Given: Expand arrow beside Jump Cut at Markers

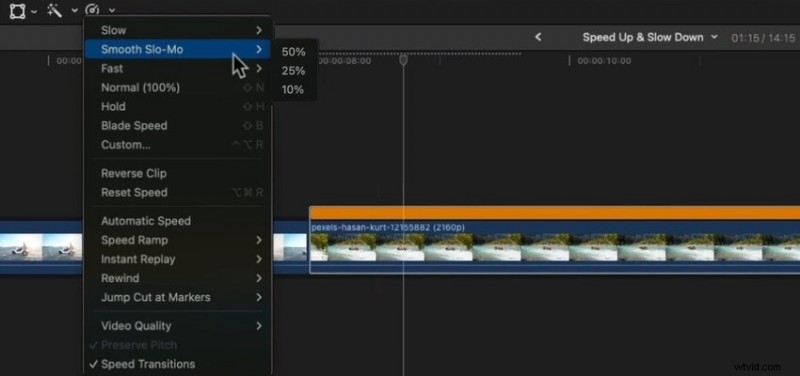Looking at the screenshot, I should tap(259, 297).
